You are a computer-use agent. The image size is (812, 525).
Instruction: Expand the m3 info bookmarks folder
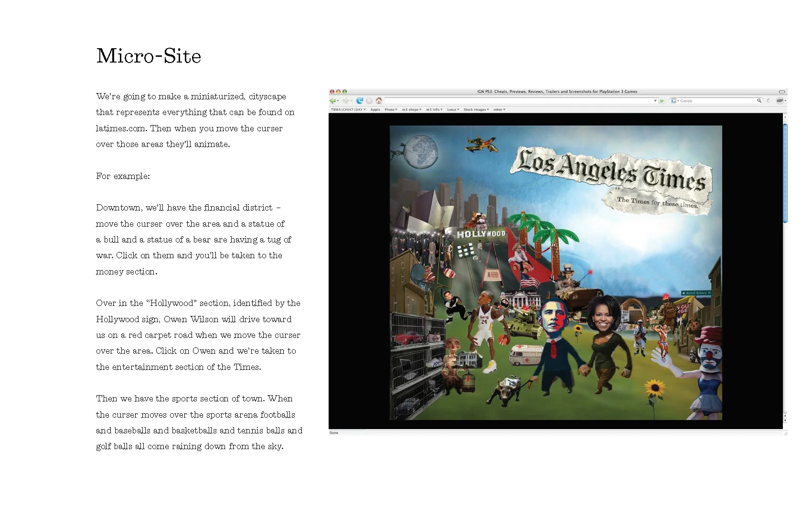(434, 110)
